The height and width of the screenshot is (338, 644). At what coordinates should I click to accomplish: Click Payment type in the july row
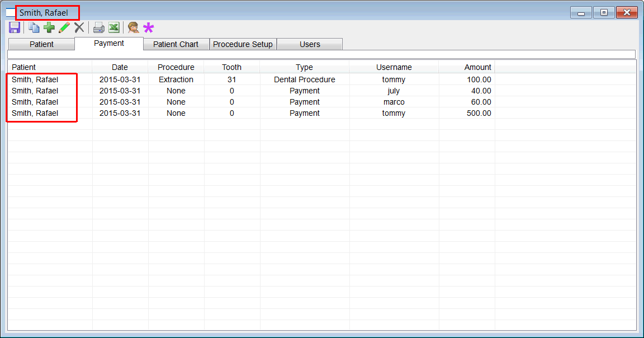304,91
